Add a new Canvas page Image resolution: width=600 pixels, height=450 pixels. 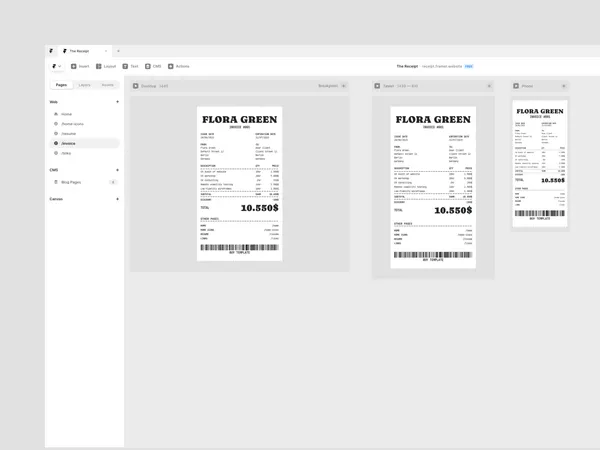pos(117,199)
